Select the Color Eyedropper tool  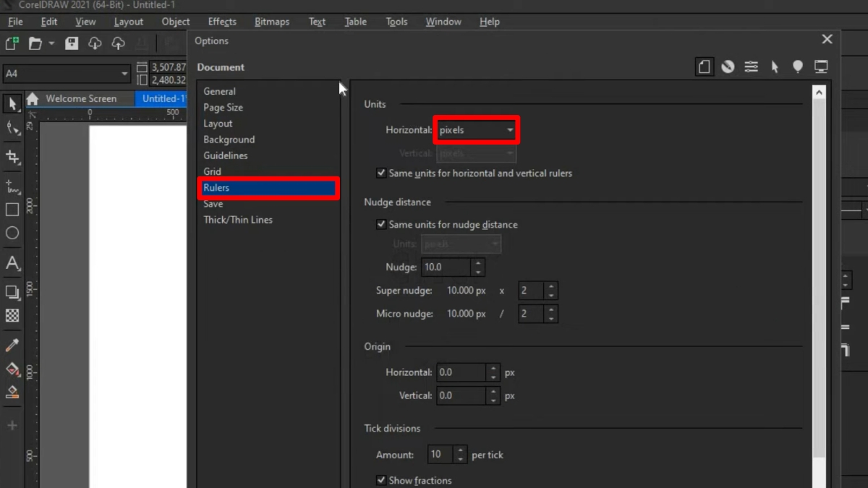tap(12, 346)
